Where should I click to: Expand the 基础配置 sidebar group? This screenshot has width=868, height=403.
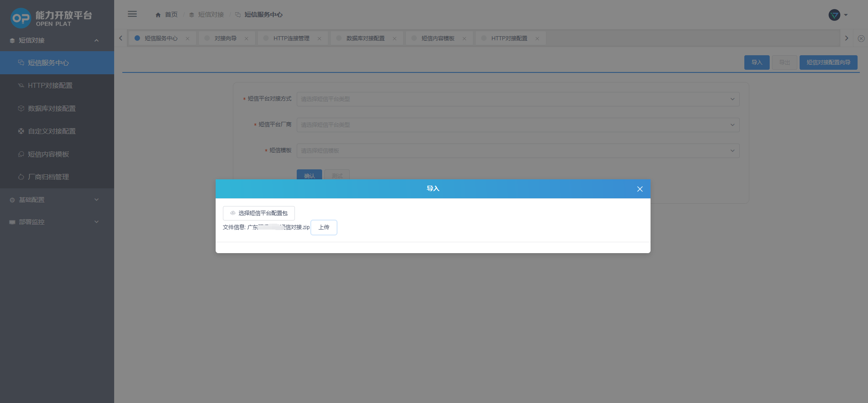tap(96, 200)
